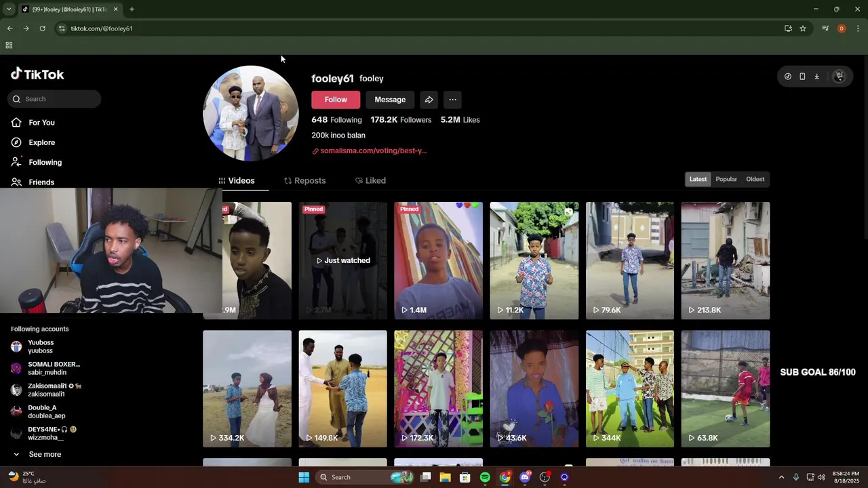Select the Videos tab

click(x=236, y=180)
